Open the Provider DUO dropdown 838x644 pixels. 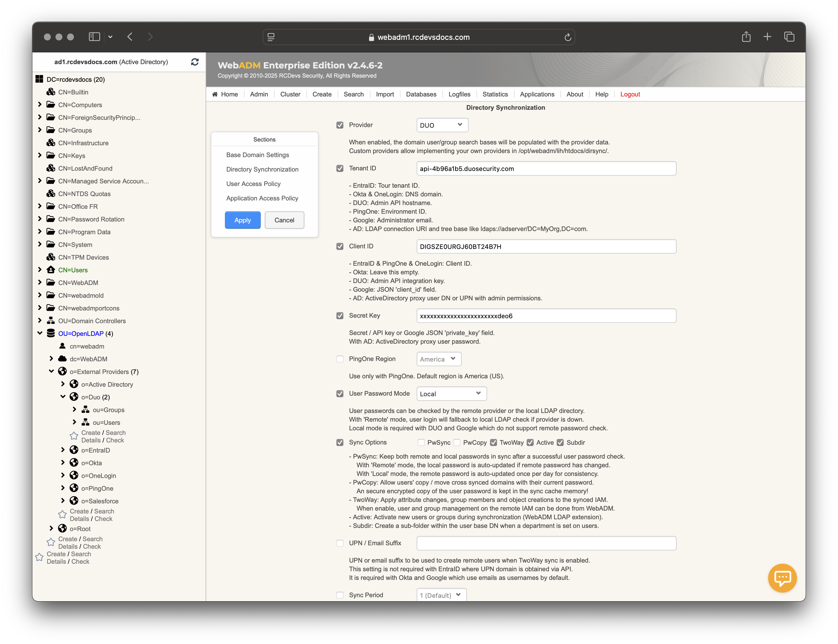coord(442,125)
